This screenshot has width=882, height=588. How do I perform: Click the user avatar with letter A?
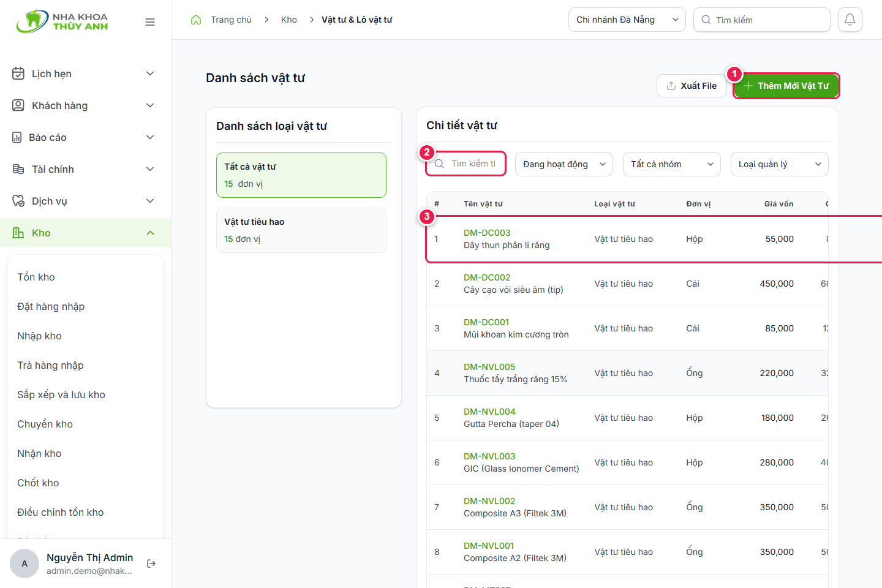click(24, 563)
